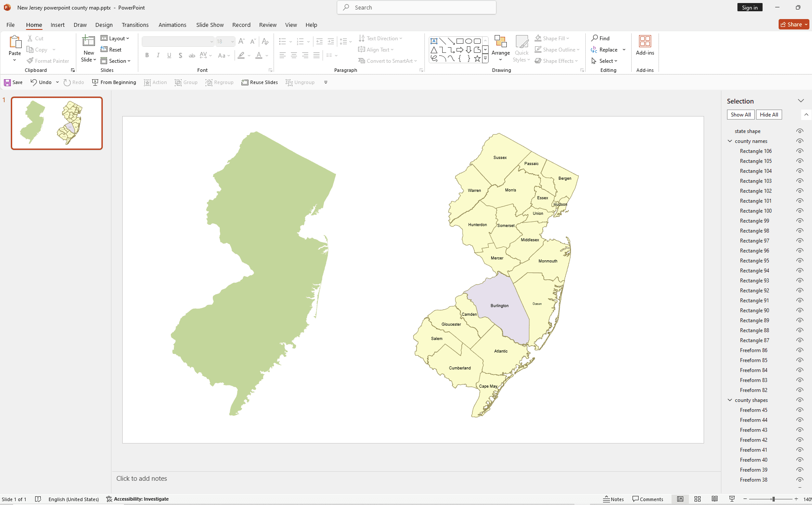Open Notes pane from status bar

point(613,499)
